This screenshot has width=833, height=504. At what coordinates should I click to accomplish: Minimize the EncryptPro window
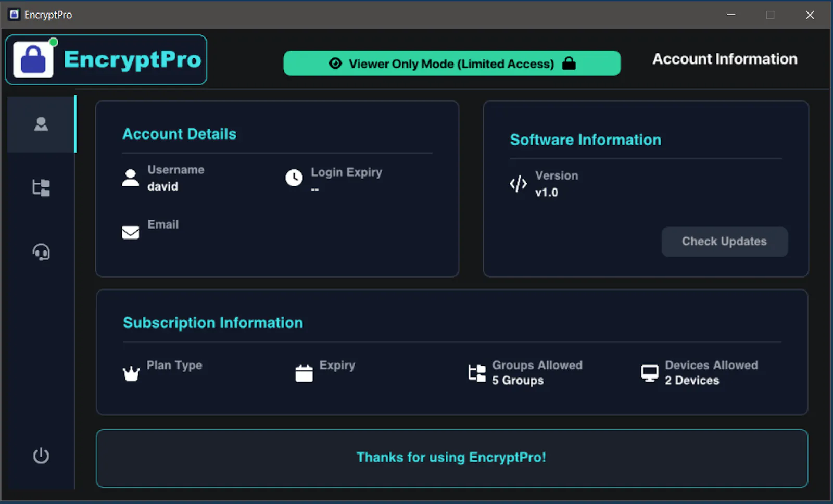tap(731, 15)
